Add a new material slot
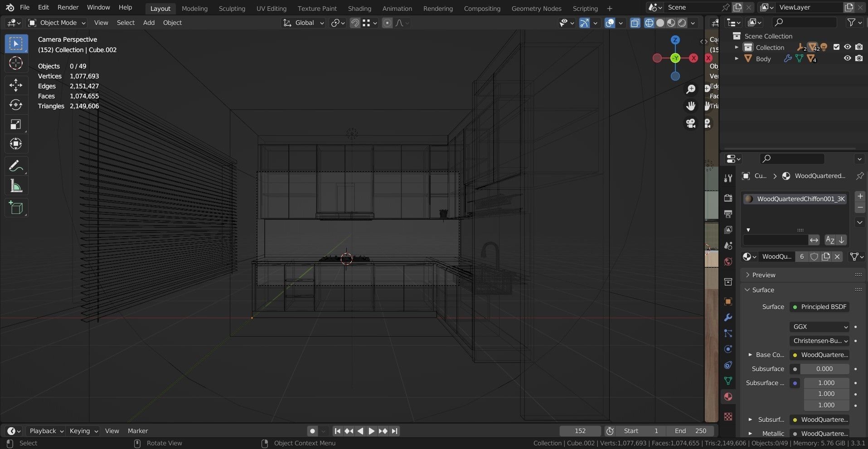 pos(859,196)
